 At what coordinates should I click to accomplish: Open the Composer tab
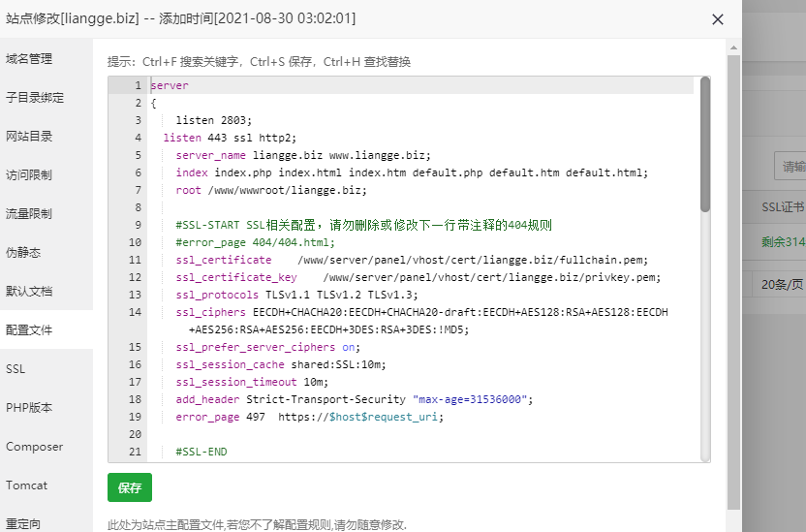[x=34, y=447]
